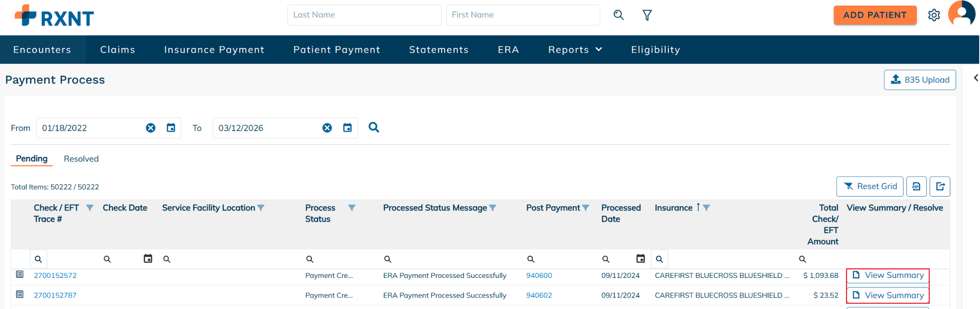This screenshot has width=980, height=309.
Task: Open post payment link 940600
Action: pos(539,276)
